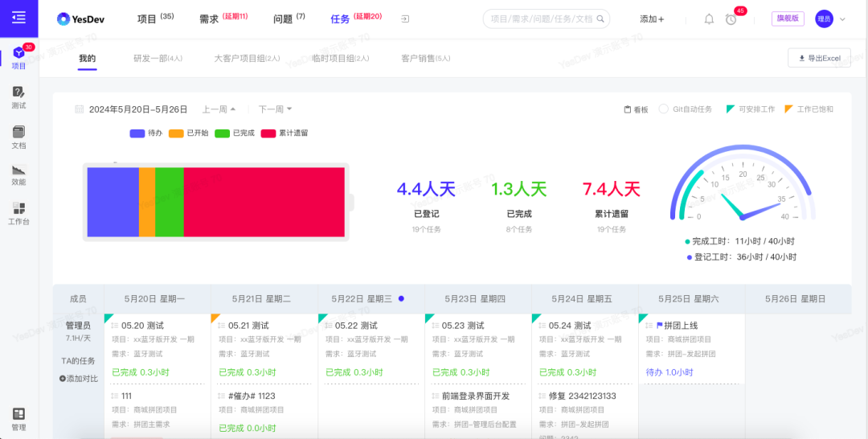868x439 pixels.
Task: Click the 7.4人天 累计遗留 statistic
Action: (612, 206)
